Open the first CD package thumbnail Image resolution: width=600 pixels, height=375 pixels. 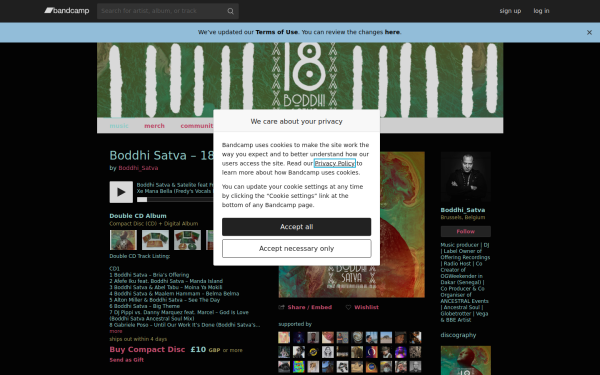click(x=123, y=240)
